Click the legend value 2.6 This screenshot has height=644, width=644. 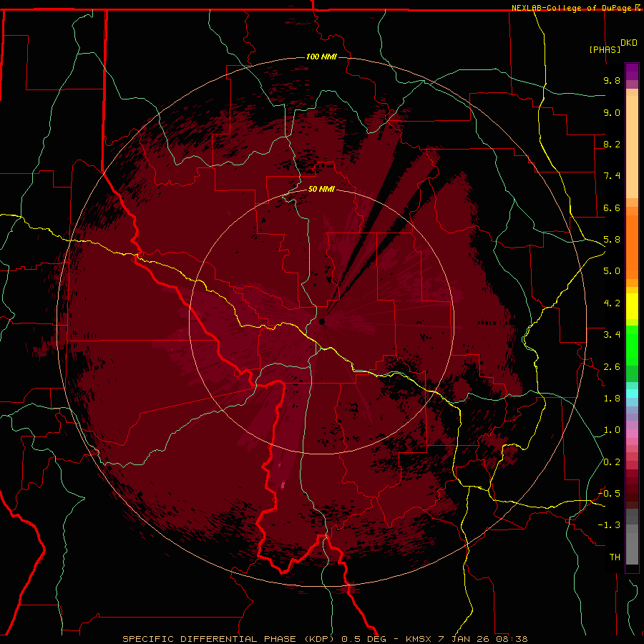point(612,367)
